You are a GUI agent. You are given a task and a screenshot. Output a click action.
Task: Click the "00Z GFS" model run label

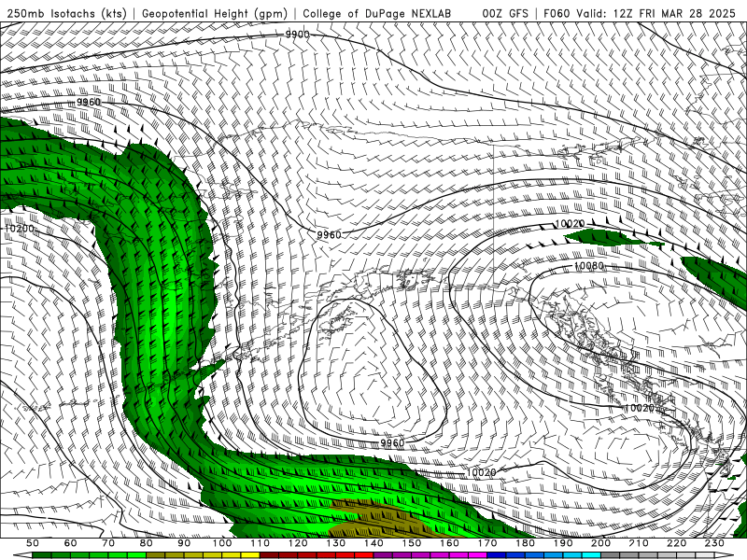click(x=505, y=14)
